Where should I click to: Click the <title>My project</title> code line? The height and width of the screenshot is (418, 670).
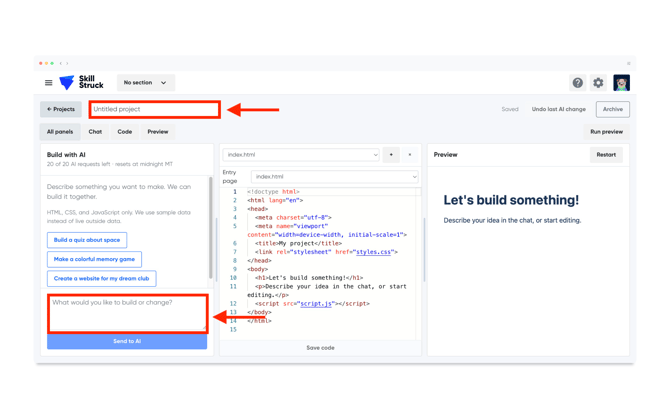[x=298, y=243]
